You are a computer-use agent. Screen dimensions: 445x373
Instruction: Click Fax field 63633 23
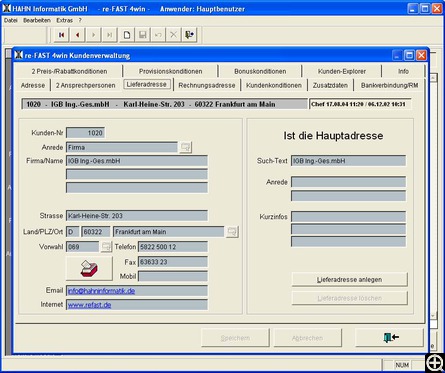point(173,262)
